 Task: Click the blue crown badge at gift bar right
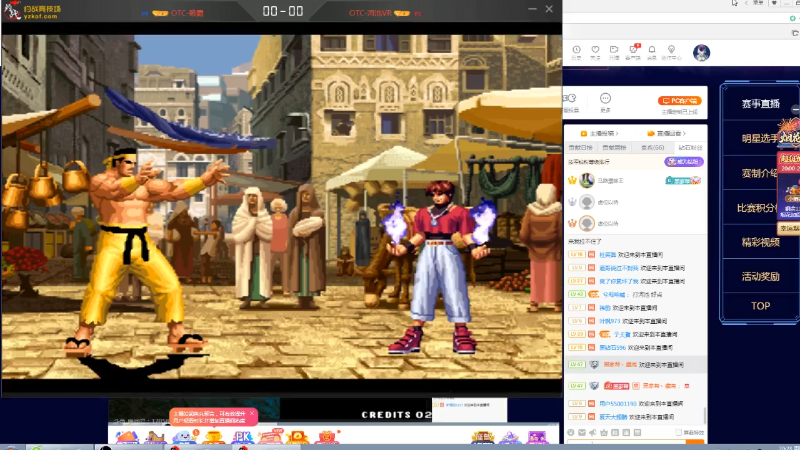510,438
